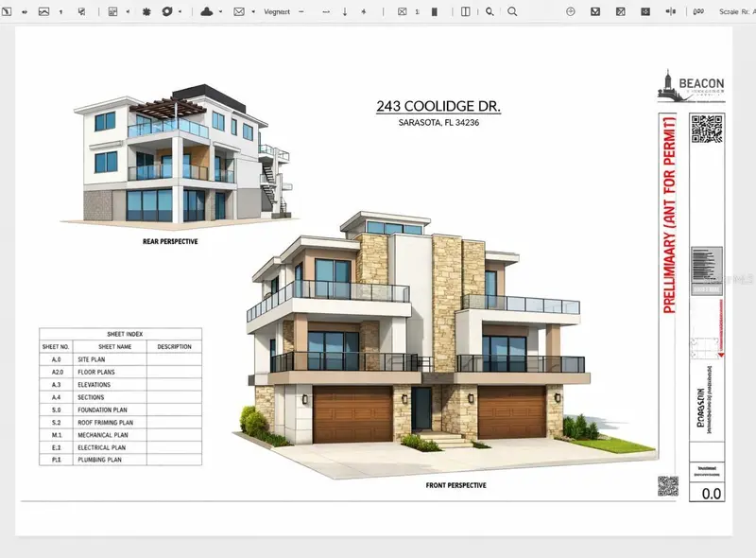
Task: Expand the dropdown arrow beside the swirl icon
Action: pos(180,11)
